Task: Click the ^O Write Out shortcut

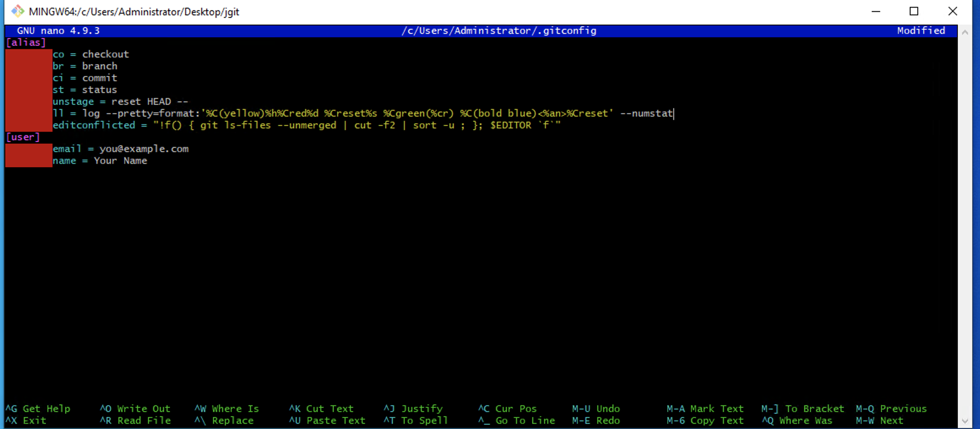Action: click(135, 409)
